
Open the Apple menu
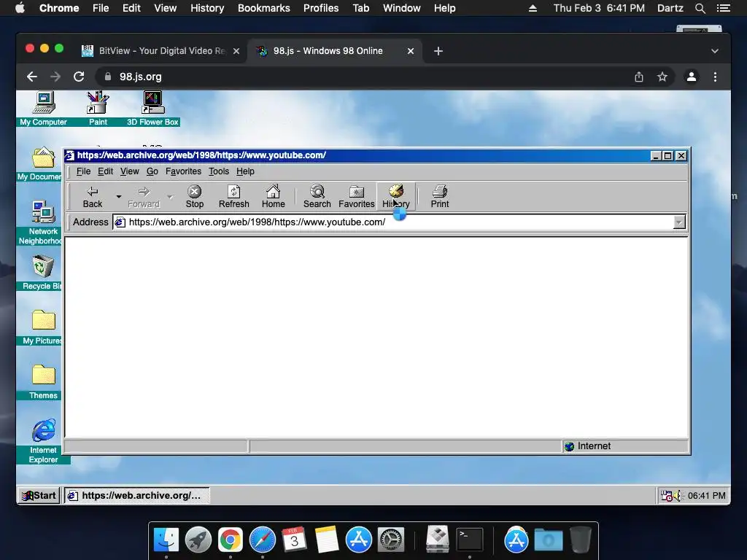(x=20, y=8)
